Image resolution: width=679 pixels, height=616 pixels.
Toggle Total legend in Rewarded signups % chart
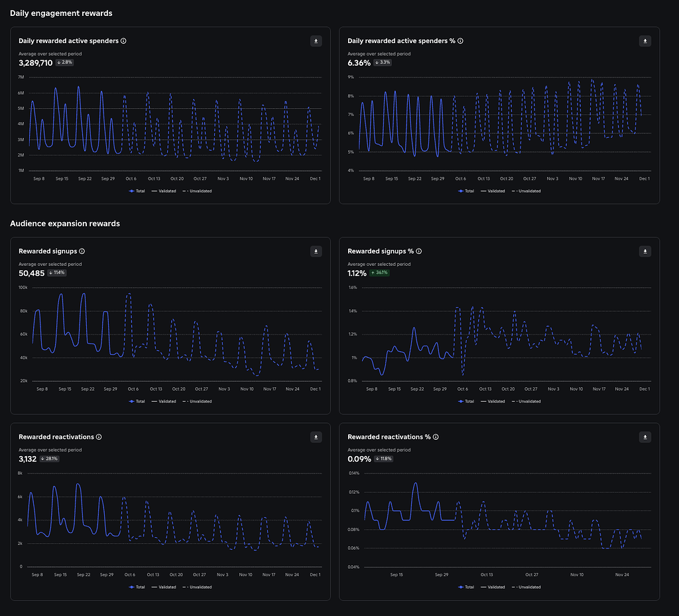coord(465,401)
